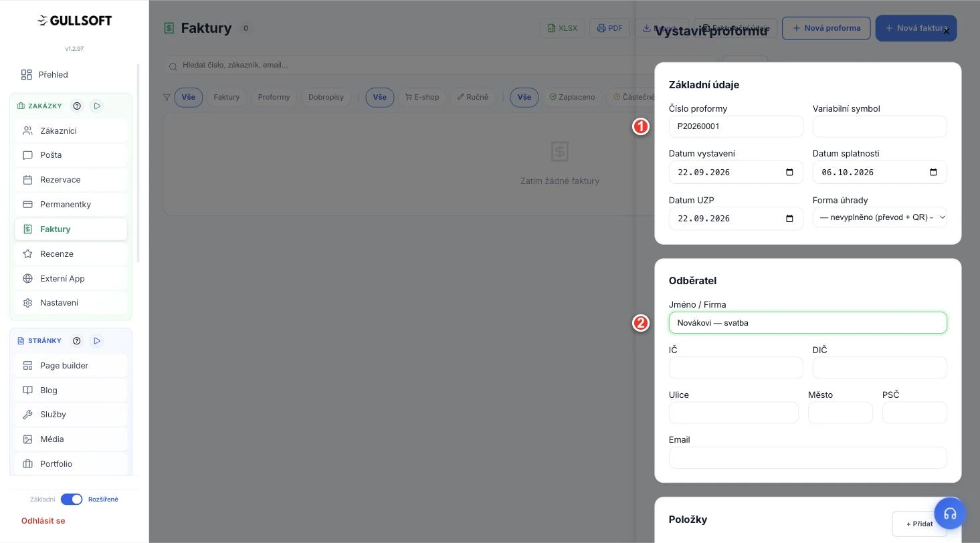Viewport: 980px width, 543px height.
Task: Open calendar picker in Datum UZP
Action: 789,218
